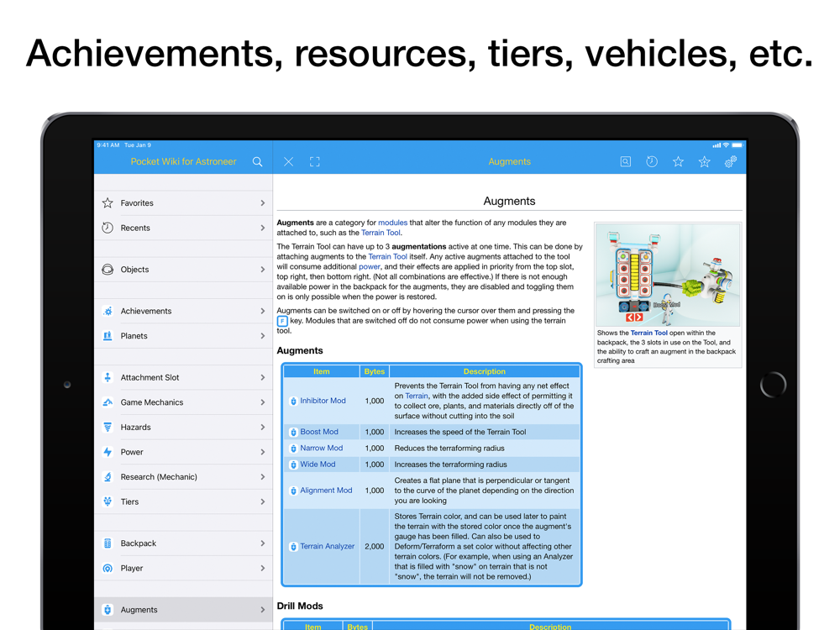
Task: Follow the 'modules' link in intro
Action: (x=392, y=223)
